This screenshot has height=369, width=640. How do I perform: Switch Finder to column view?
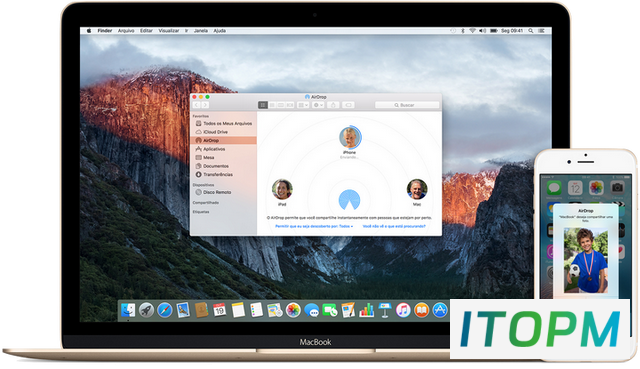coord(281,105)
